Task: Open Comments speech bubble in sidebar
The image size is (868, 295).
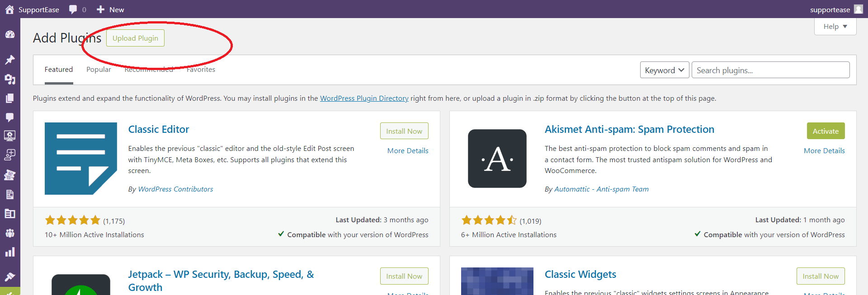Action: (10, 117)
